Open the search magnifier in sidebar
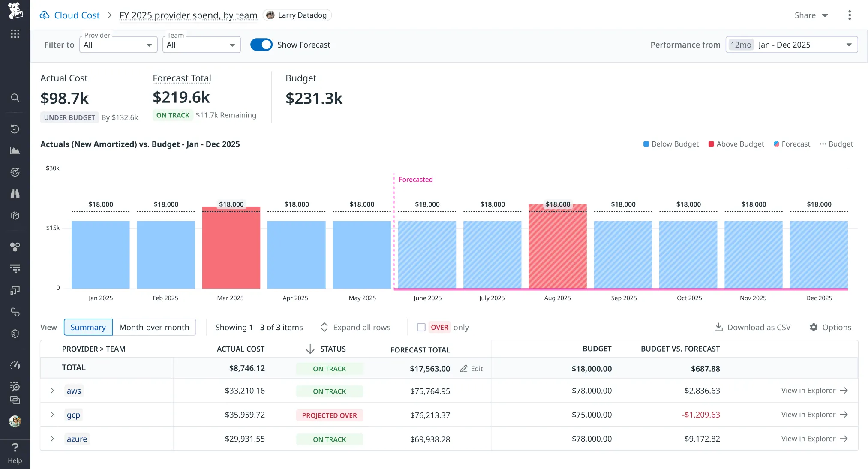This screenshot has height=469, width=868. [15, 98]
